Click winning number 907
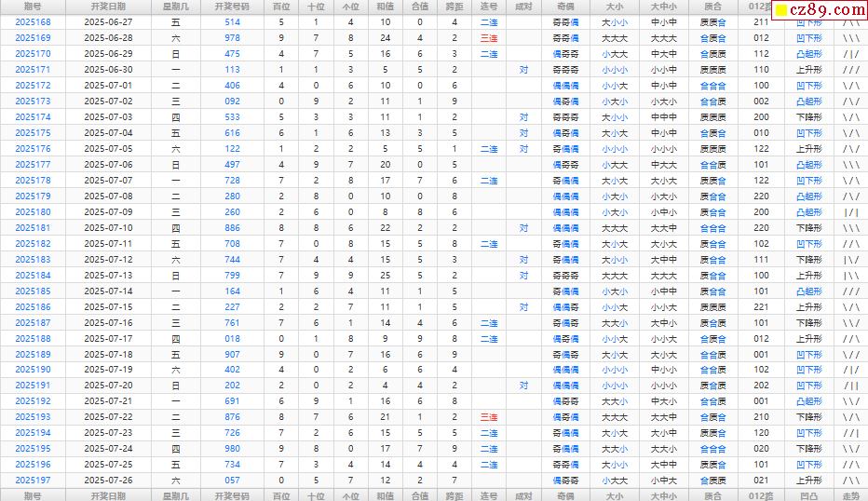Image resolution: width=868 pixels, height=501 pixels. pyautogui.click(x=233, y=354)
